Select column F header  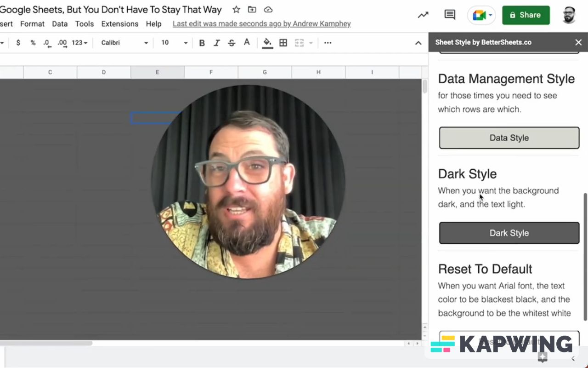point(211,72)
